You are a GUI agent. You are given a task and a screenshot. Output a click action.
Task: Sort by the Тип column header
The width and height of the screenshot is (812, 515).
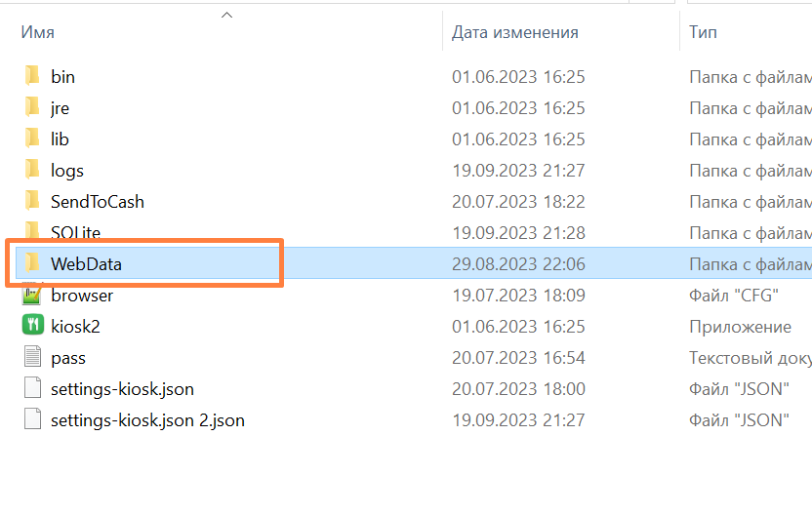coord(703,32)
